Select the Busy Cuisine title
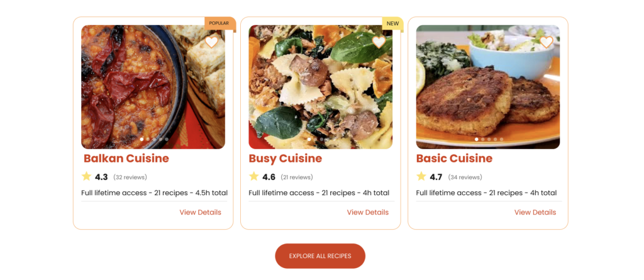Image resolution: width=644 pixels, height=280 pixels. [285, 159]
